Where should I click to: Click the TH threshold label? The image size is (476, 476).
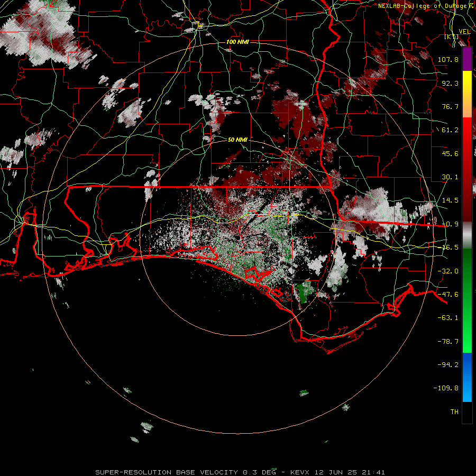point(454,412)
